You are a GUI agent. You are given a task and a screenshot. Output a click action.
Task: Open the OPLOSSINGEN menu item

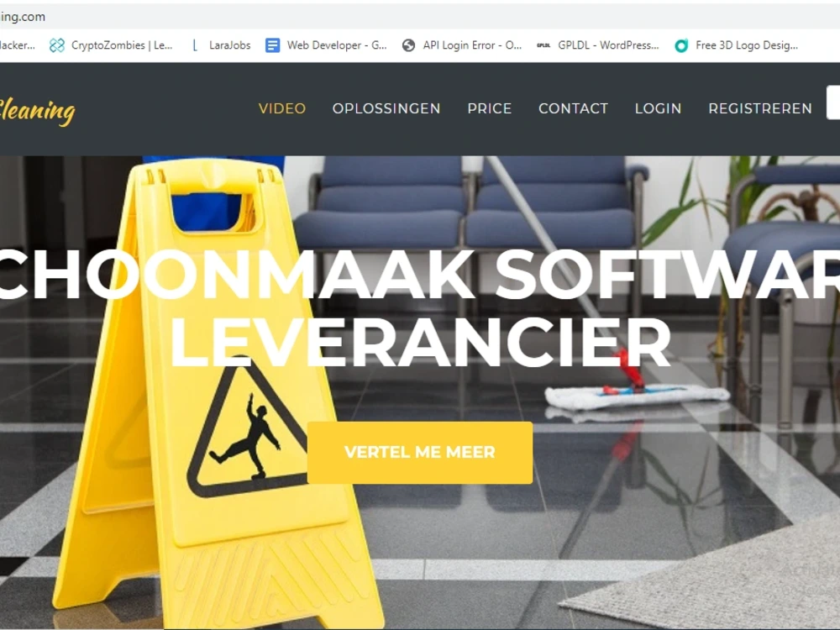coord(386,108)
